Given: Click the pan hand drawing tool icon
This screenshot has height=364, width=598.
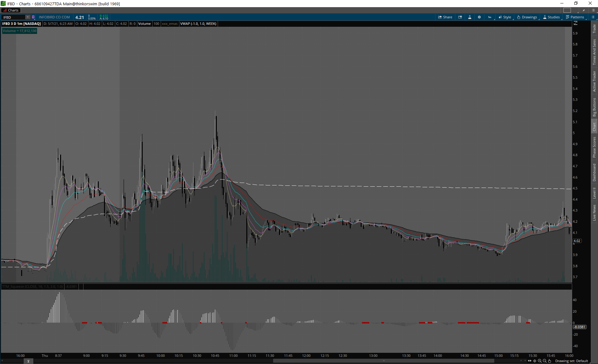Looking at the screenshot, I should pos(550,361).
